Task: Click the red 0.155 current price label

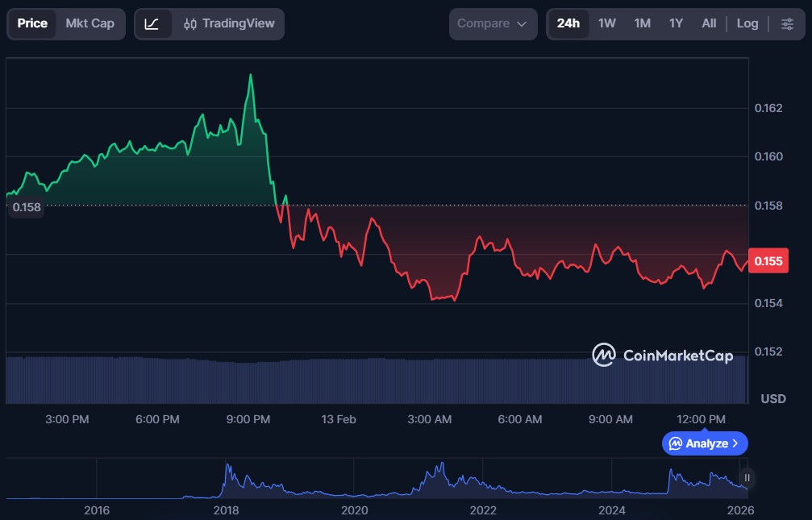Action: click(768, 261)
